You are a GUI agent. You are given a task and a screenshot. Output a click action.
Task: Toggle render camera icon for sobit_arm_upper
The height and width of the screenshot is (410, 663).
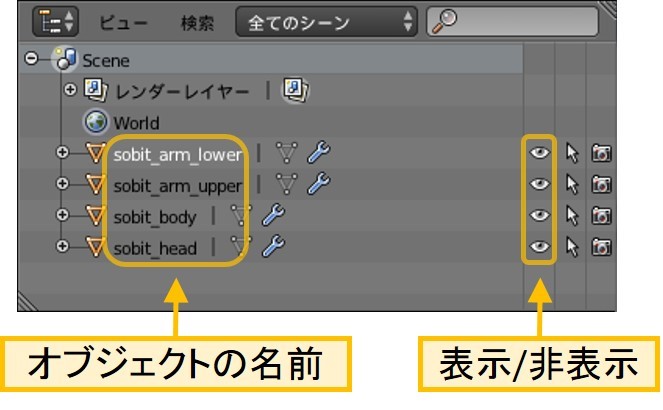click(x=602, y=185)
